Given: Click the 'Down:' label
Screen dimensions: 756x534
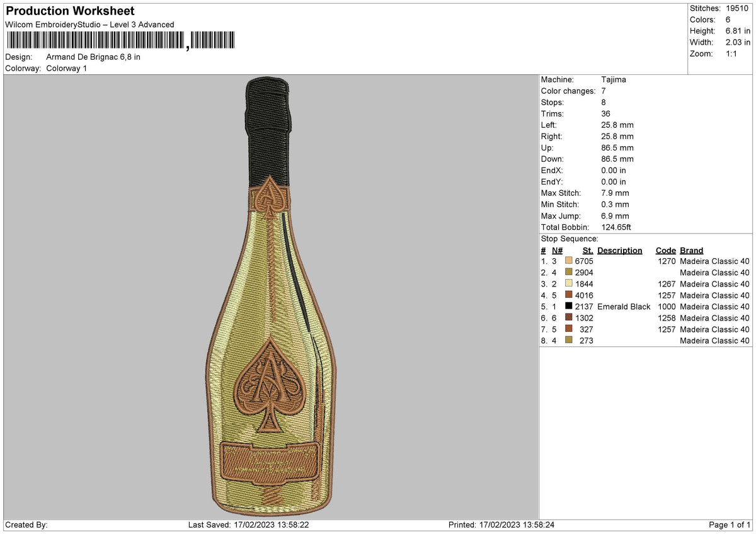Looking at the screenshot, I should 553,159.
